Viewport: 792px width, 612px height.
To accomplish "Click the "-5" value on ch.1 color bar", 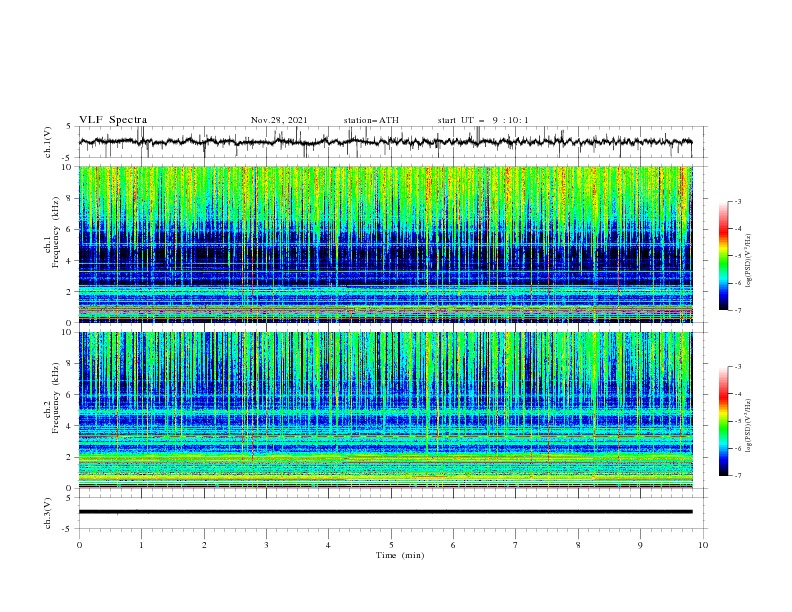I will coord(737,256).
